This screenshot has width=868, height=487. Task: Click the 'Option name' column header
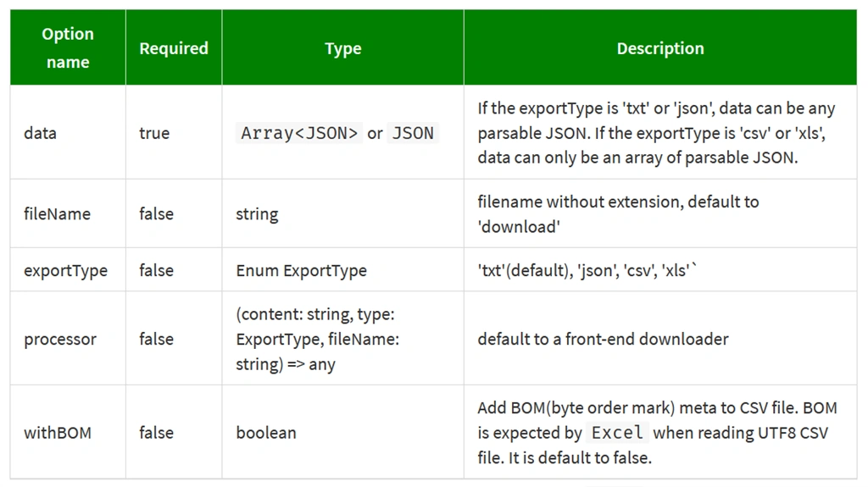click(68, 47)
